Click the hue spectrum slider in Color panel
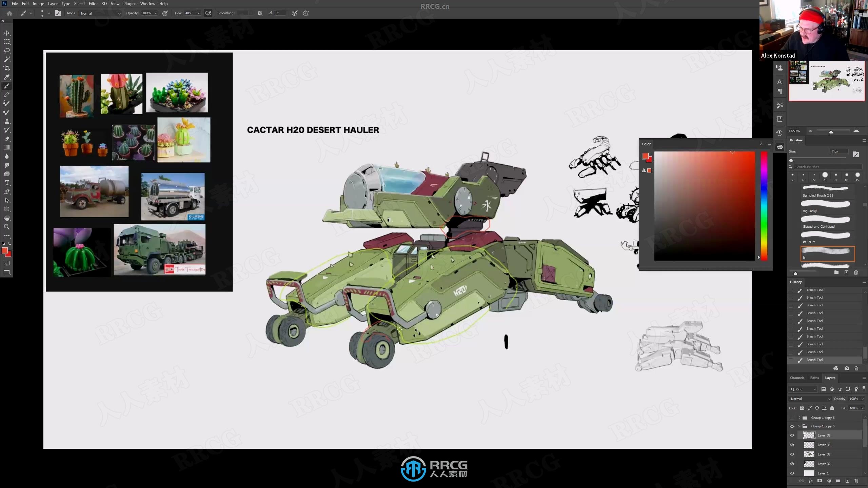This screenshot has width=868, height=488. coord(764,206)
